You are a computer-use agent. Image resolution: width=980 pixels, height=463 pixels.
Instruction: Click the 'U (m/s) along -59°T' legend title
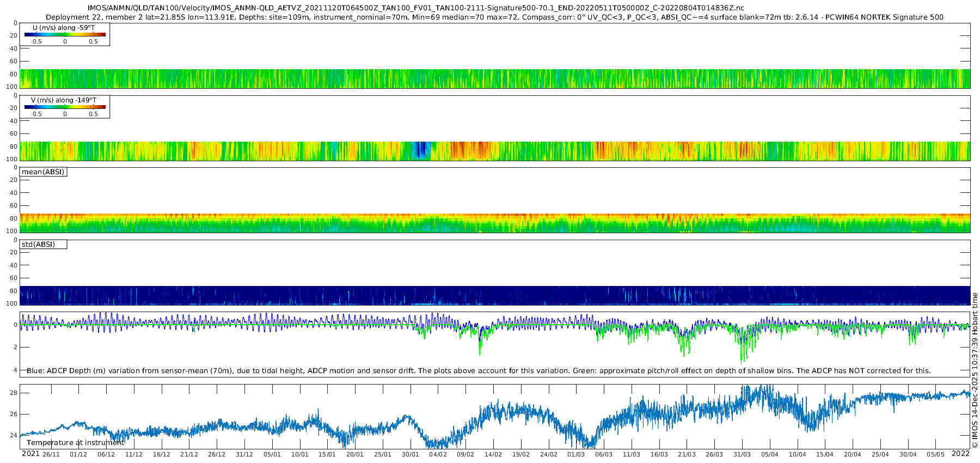tap(64, 28)
